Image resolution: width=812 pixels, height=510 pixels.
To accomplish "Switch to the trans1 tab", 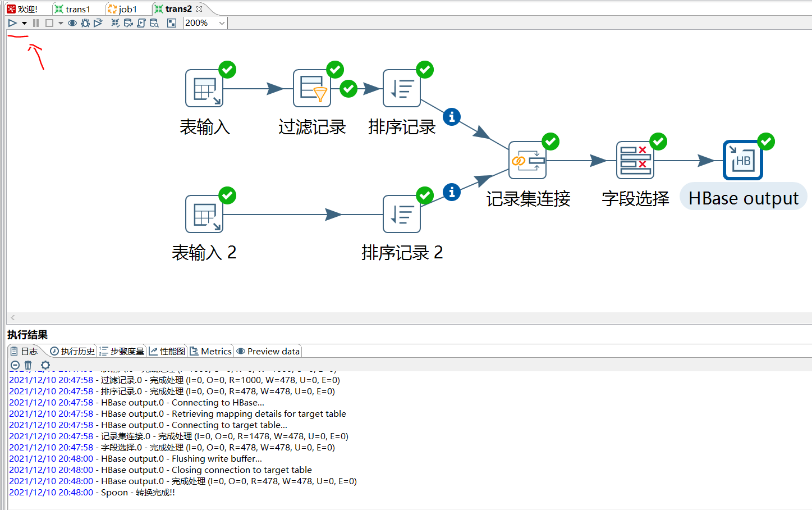I will (73, 9).
